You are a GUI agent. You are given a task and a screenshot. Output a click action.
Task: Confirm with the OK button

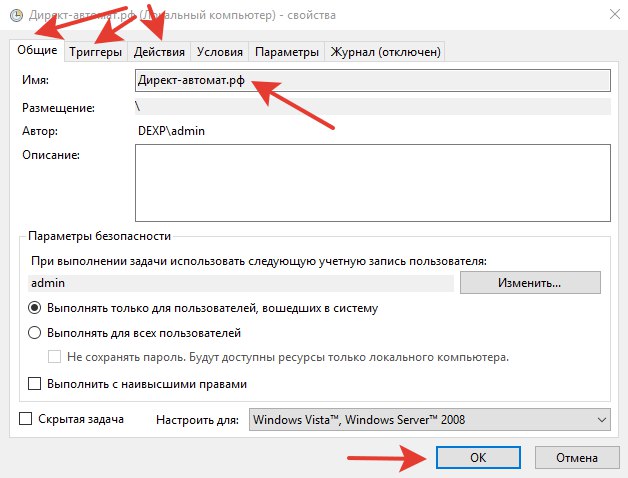pos(481,457)
